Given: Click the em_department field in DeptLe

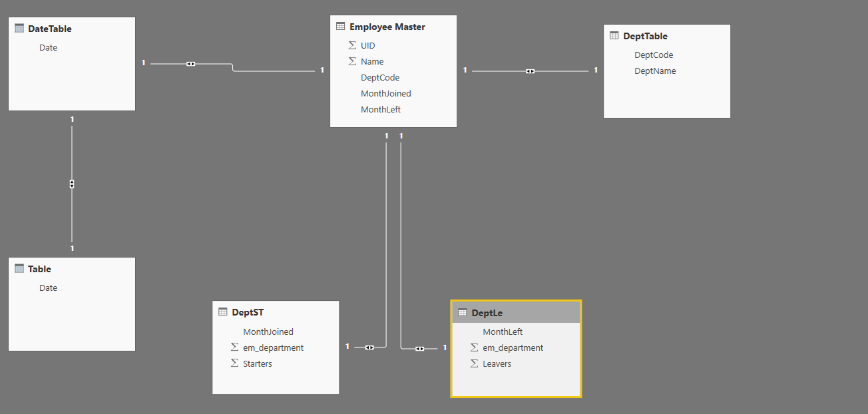Looking at the screenshot, I should (x=513, y=347).
